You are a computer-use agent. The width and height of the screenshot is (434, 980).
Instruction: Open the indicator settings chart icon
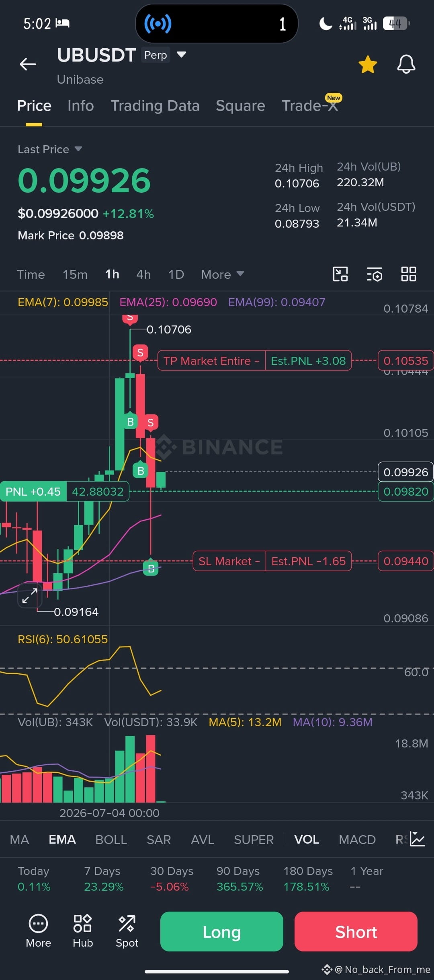point(418,839)
